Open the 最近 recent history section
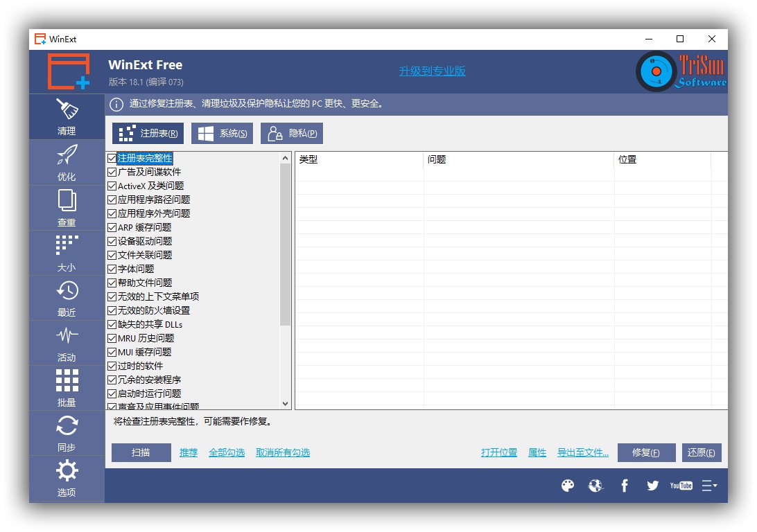This screenshot has height=532, width=757. coord(67,299)
